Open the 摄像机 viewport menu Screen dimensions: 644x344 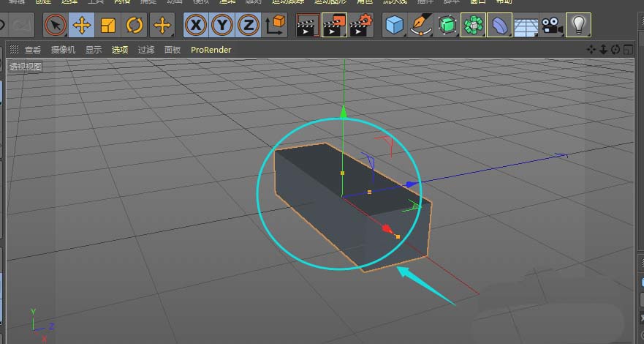pyautogui.click(x=63, y=50)
